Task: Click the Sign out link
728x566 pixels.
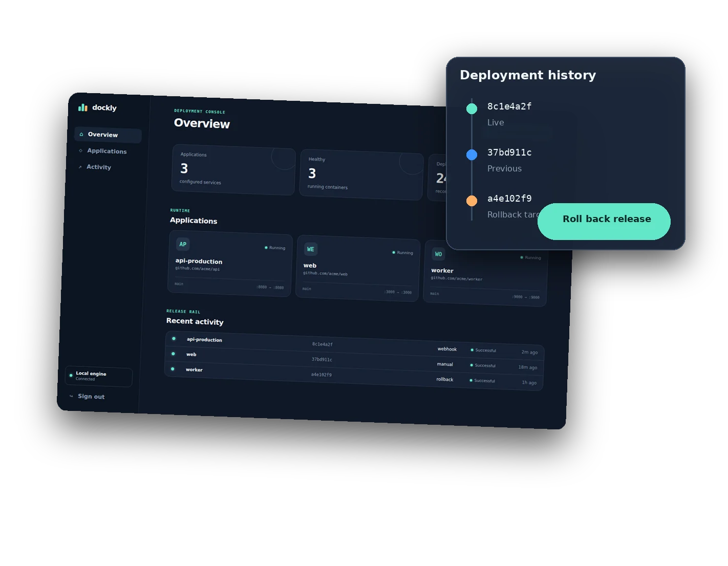Action: click(91, 397)
